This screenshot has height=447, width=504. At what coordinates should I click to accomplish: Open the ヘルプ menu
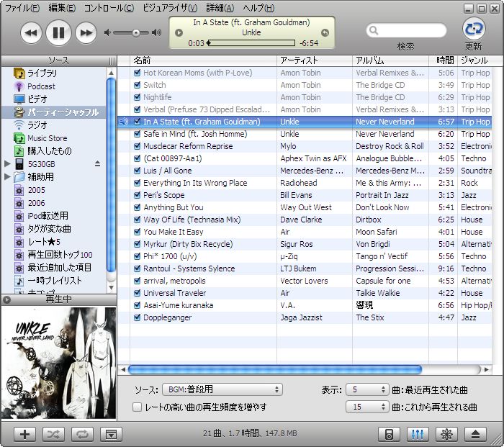pyautogui.click(x=258, y=8)
